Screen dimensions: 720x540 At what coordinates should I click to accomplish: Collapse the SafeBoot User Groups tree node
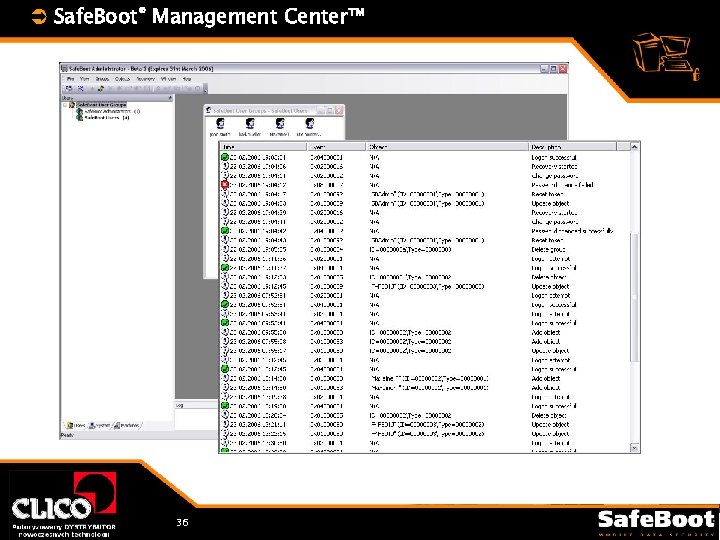(65, 105)
